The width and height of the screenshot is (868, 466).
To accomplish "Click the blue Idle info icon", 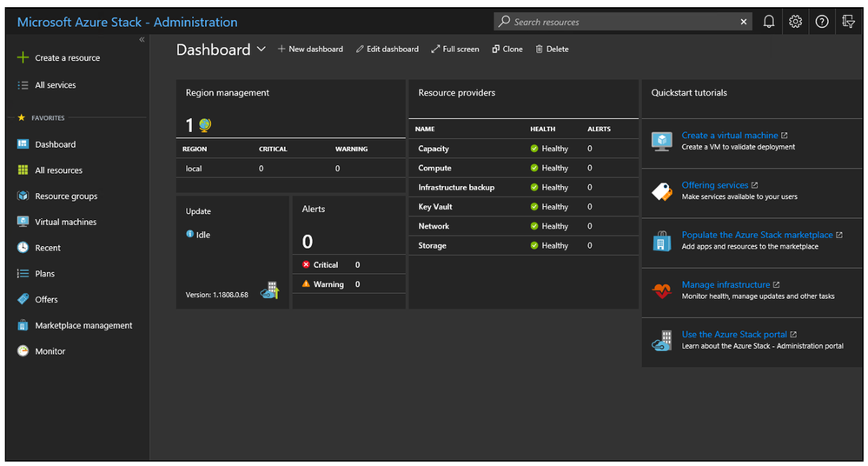I will click(x=190, y=234).
